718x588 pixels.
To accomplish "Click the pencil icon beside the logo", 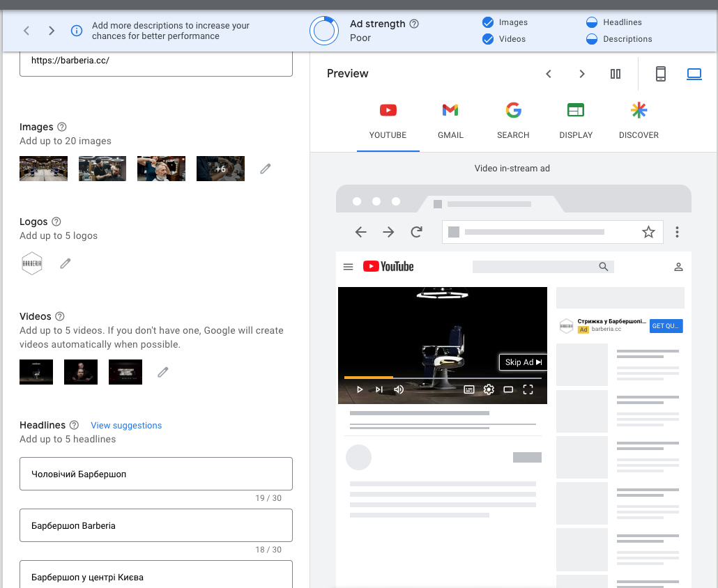I will (x=66, y=263).
